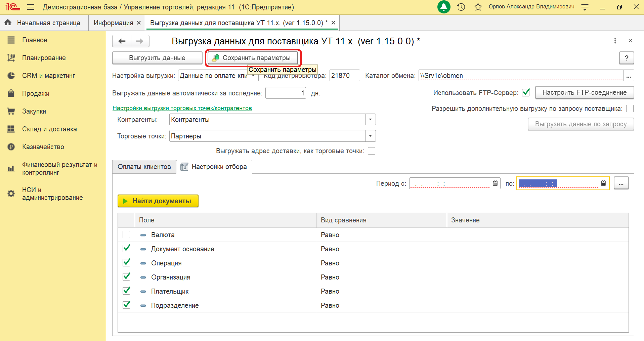644x341 pixels.
Task: Click Равно cell in Валюта row
Action: point(382,235)
